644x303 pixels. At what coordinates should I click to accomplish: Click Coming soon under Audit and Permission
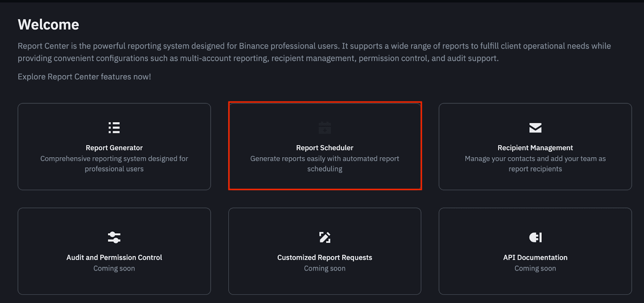(x=114, y=268)
